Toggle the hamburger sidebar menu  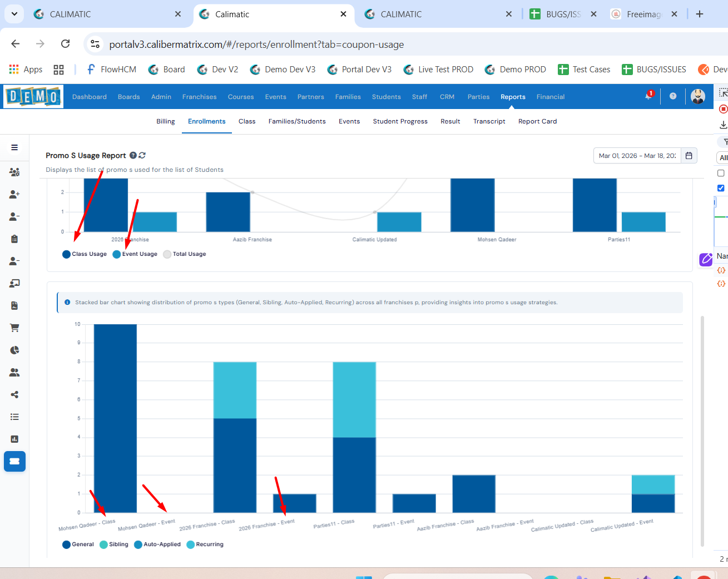pos(14,147)
